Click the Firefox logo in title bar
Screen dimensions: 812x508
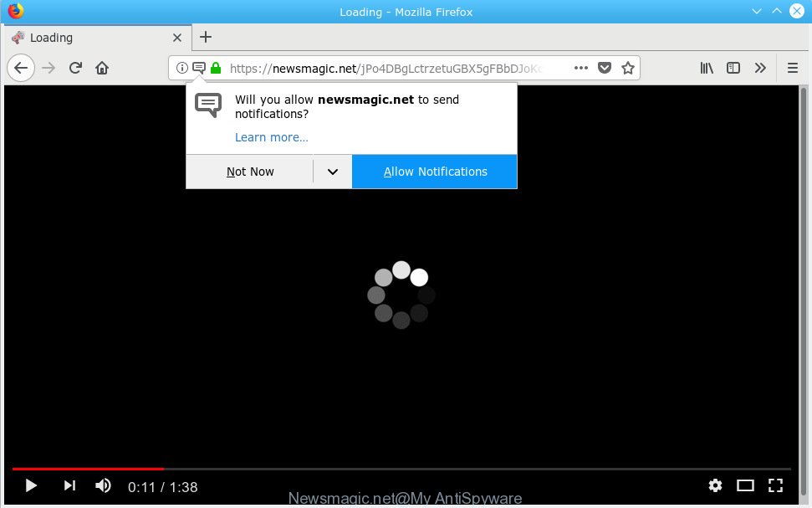[x=16, y=11]
